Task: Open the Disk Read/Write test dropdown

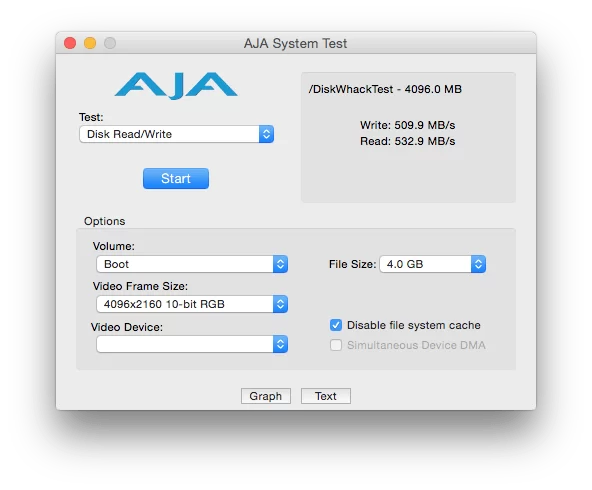Action: 176,134
